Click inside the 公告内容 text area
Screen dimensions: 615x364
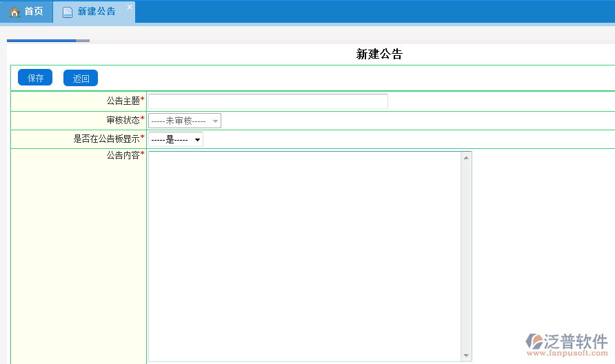point(305,255)
